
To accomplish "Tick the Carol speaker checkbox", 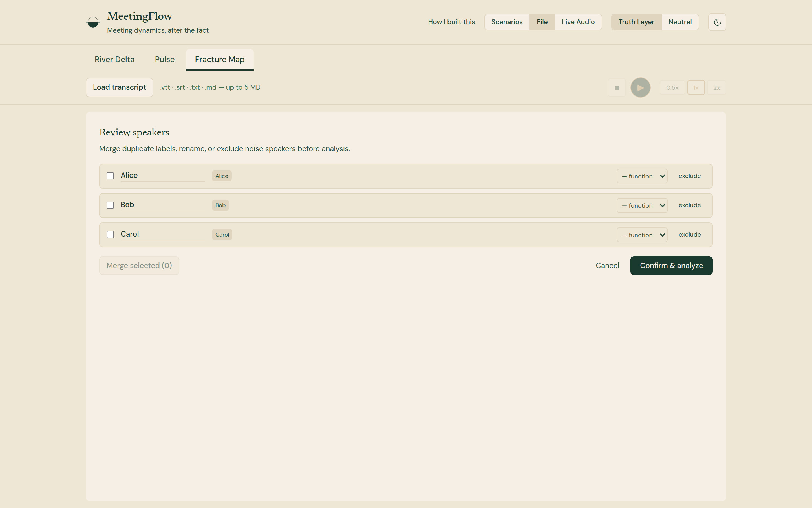I will [x=110, y=235].
